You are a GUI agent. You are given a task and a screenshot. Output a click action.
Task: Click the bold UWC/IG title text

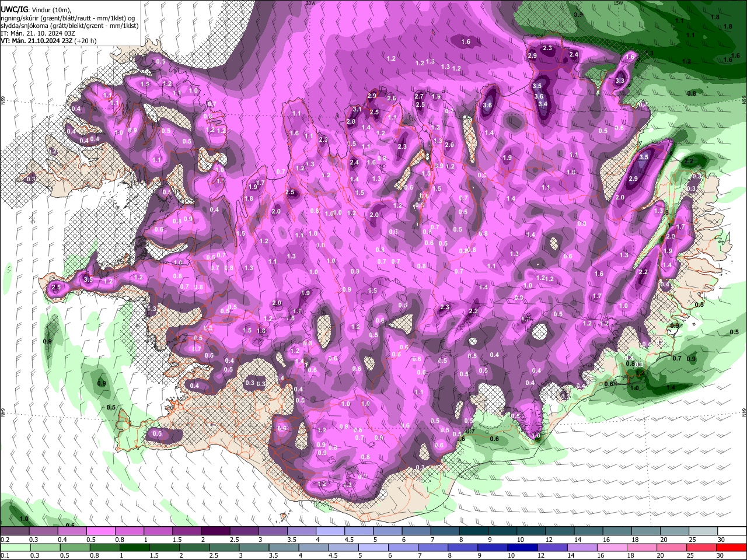pos(13,10)
